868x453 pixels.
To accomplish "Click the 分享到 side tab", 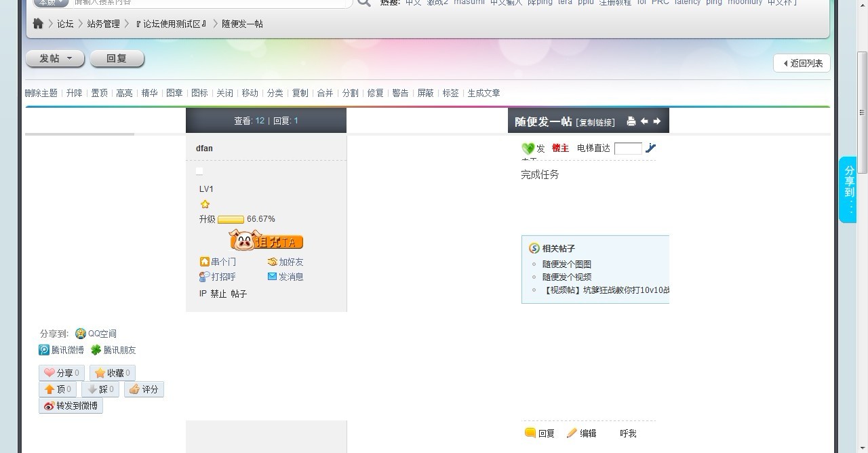I will (848, 189).
